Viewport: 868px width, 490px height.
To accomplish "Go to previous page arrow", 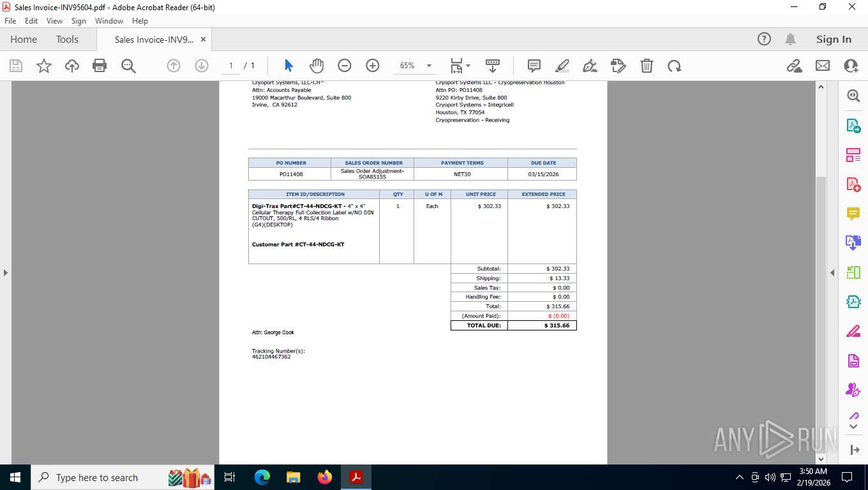I will coord(174,66).
